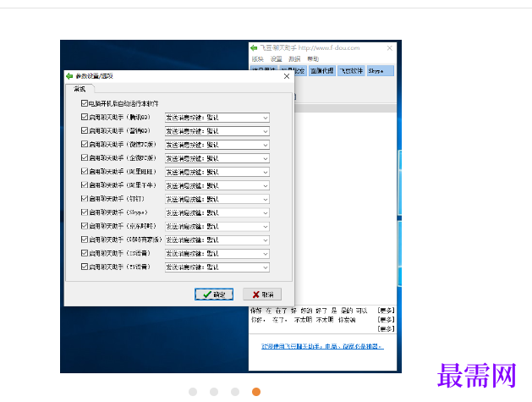Open send-key dropdown for Skype row

pyautogui.click(x=217, y=213)
